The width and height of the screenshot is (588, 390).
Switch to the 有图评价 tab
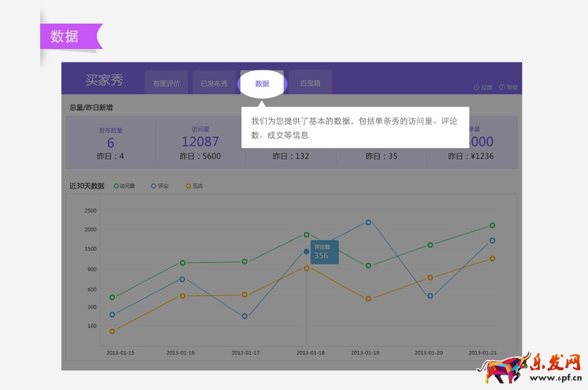pyautogui.click(x=166, y=83)
